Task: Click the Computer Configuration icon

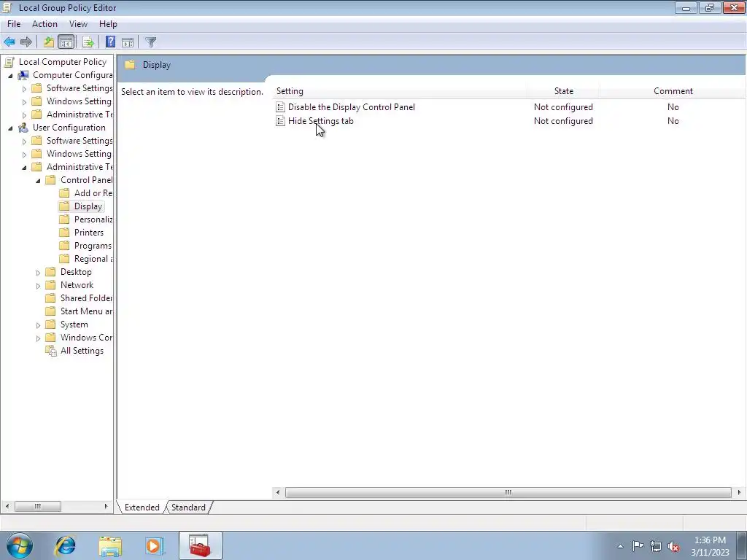Action: tap(23, 75)
